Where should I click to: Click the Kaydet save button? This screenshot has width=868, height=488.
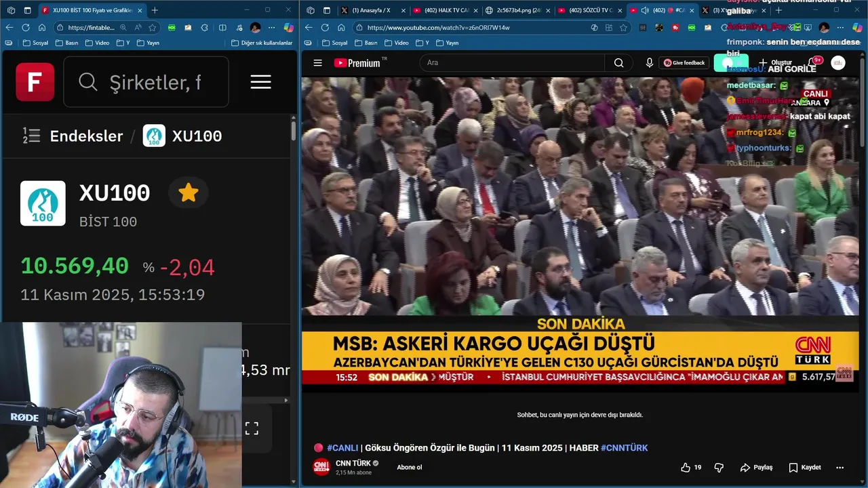coord(805,467)
